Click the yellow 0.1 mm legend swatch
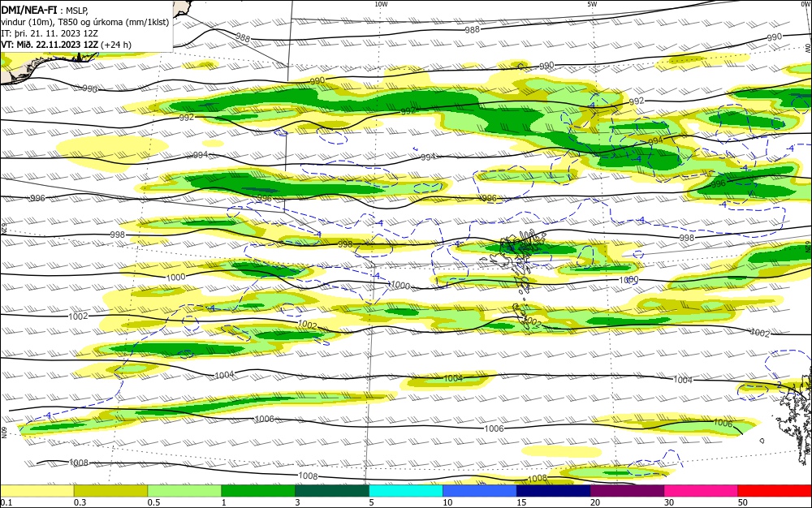 (x=37, y=491)
